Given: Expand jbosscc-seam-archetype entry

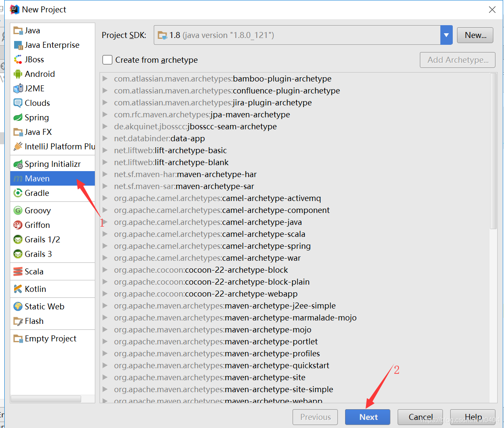Looking at the screenshot, I should tap(105, 126).
